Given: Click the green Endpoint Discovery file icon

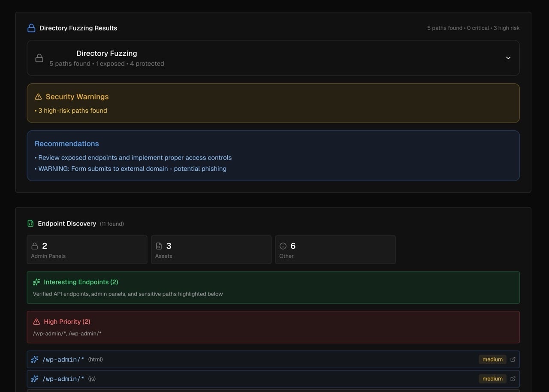Looking at the screenshot, I should [x=30, y=223].
